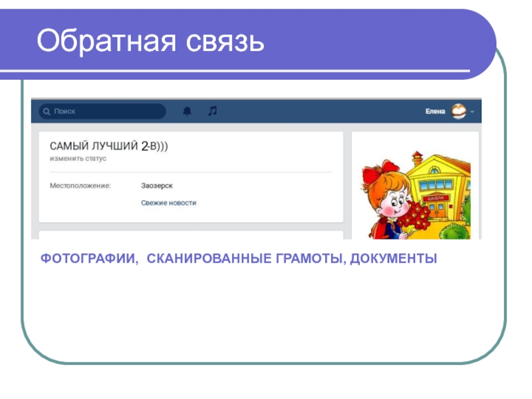Image resolution: width=532 pixels, height=399 pixels.
Task: Open the cartoon schoolgirl group picture
Action: point(416,195)
